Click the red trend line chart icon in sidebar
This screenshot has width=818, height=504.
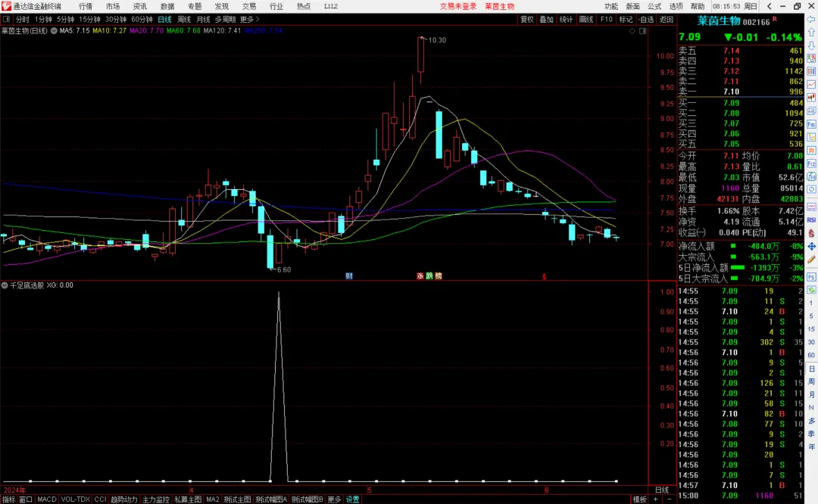[x=811, y=85]
